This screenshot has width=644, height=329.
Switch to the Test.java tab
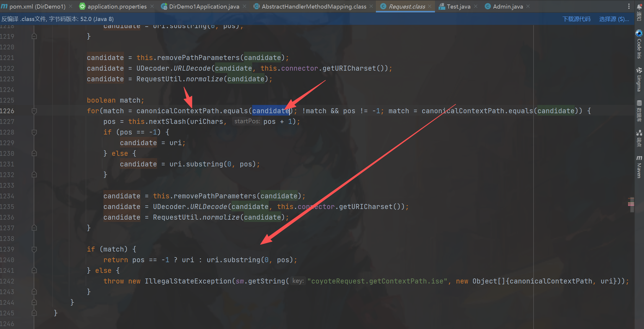(x=458, y=7)
